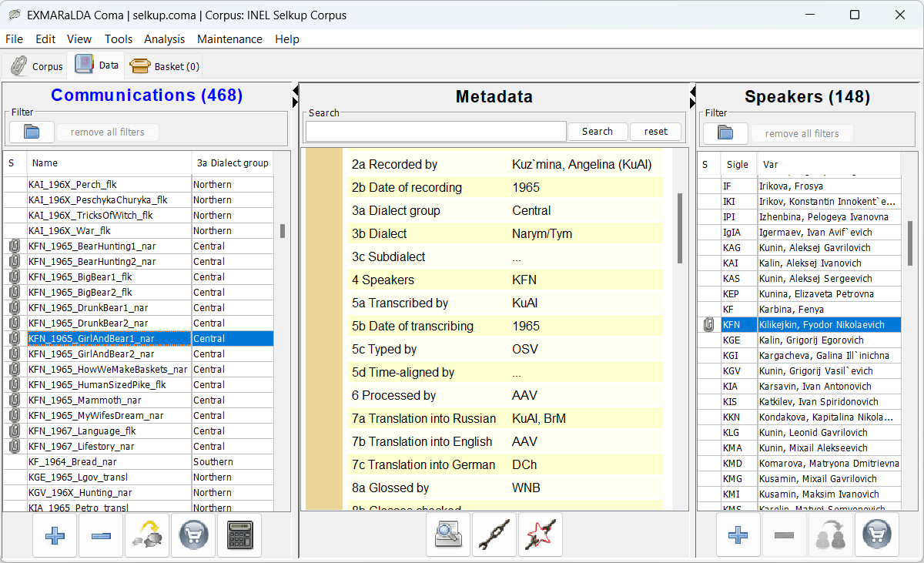Open the calculator icon below Communications
Screen dimensions: 924x563
coord(239,535)
